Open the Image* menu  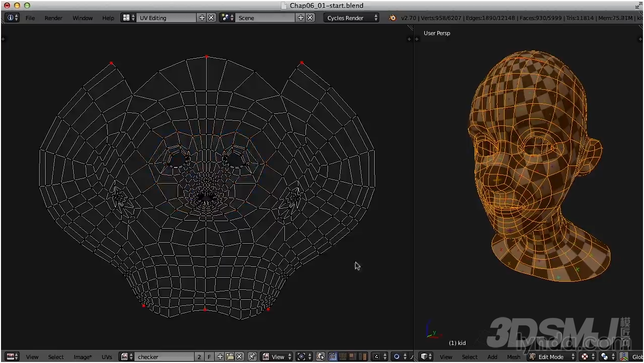tap(82, 357)
